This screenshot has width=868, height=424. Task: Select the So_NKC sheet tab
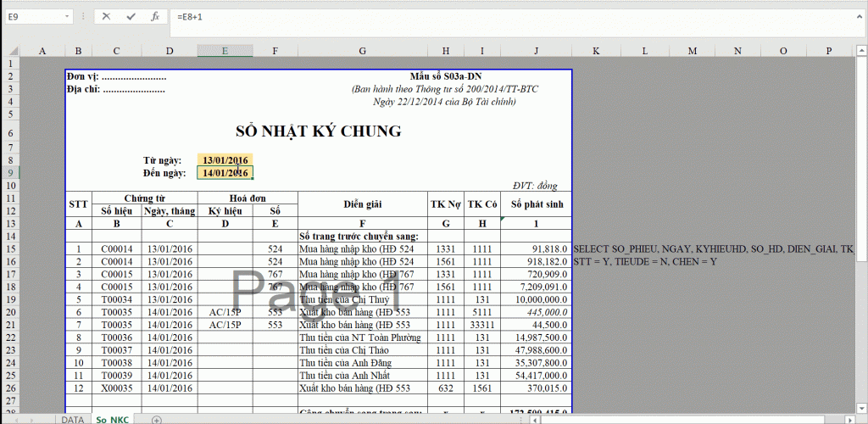(x=113, y=420)
